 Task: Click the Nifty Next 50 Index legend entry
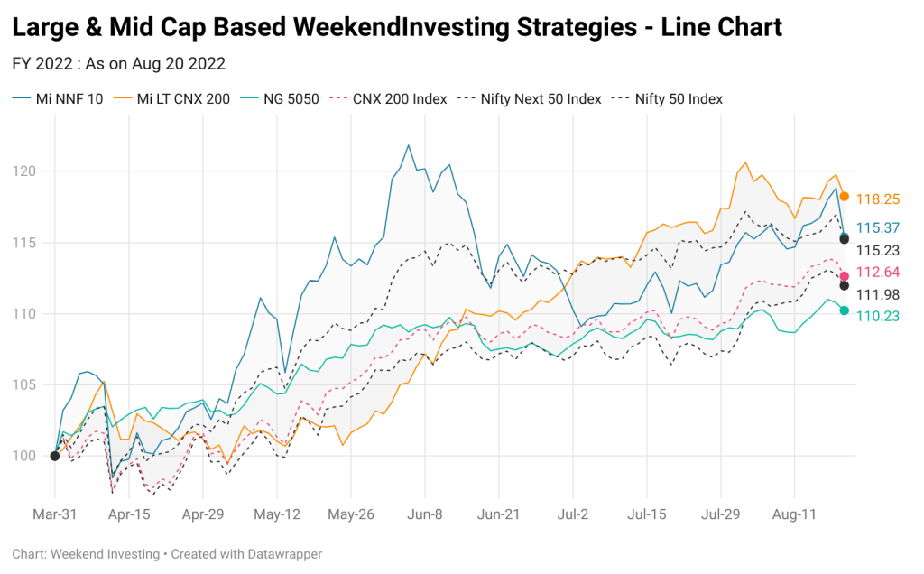pos(530,99)
